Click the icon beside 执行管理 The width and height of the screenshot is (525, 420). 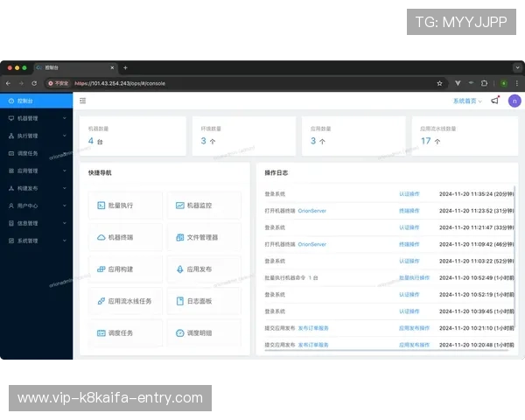(x=11, y=136)
